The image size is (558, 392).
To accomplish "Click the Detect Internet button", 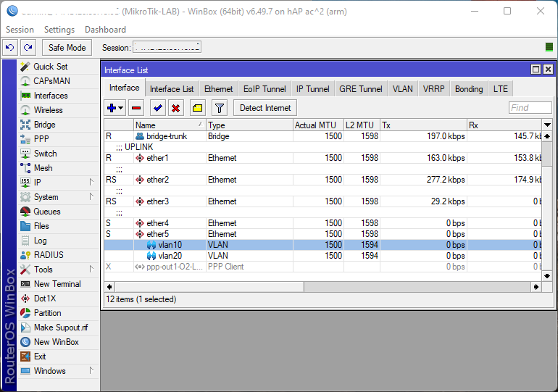I will pyautogui.click(x=265, y=108).
